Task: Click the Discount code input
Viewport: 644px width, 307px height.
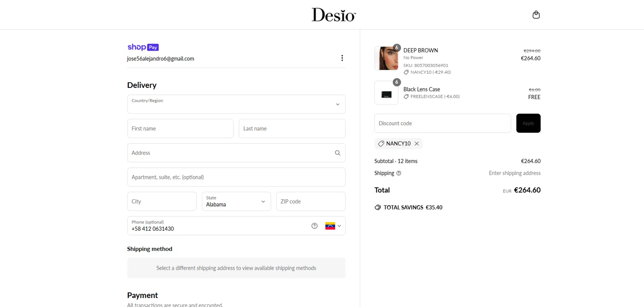Action: (x=443, y=123)
